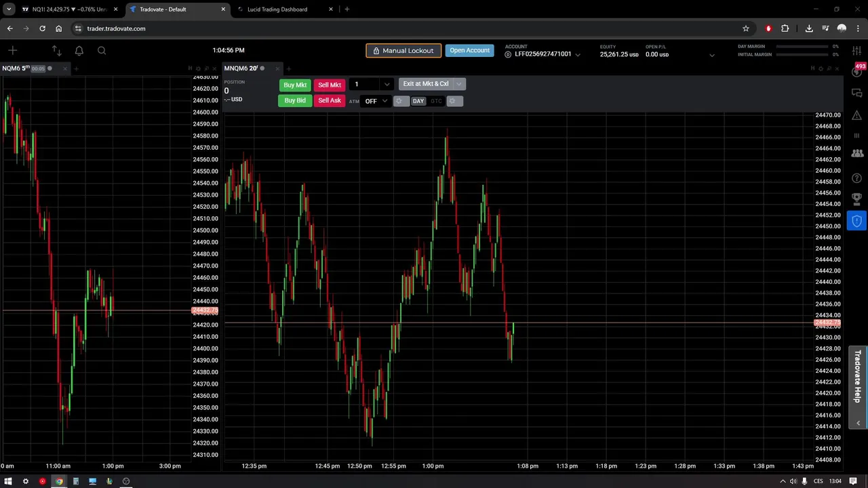Click Sell Mkt button

[x=330, y=85]
